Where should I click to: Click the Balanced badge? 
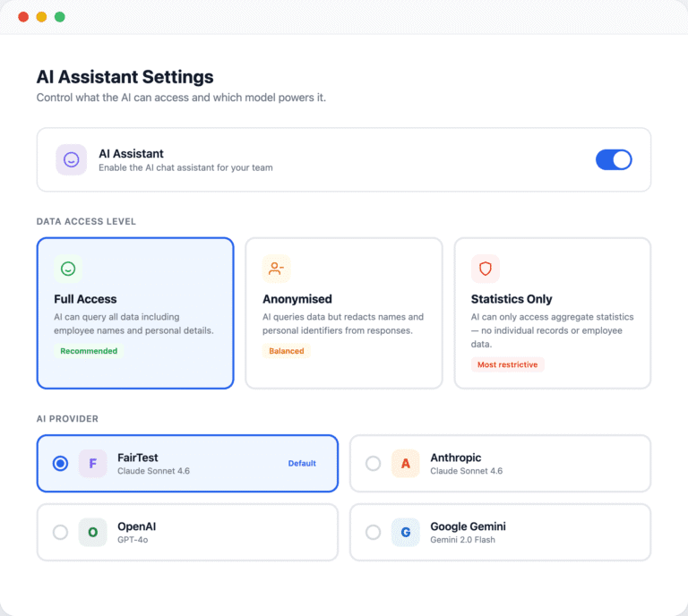click(286, 351)
